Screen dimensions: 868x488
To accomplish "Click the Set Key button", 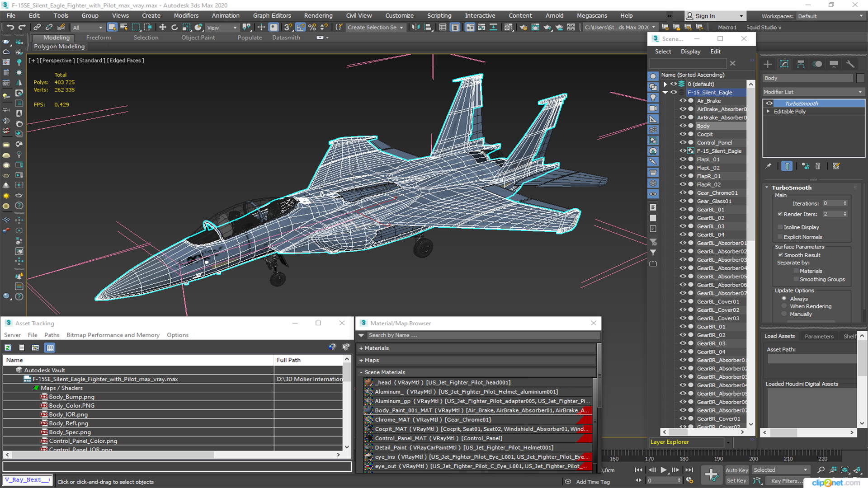I will 736,481.
